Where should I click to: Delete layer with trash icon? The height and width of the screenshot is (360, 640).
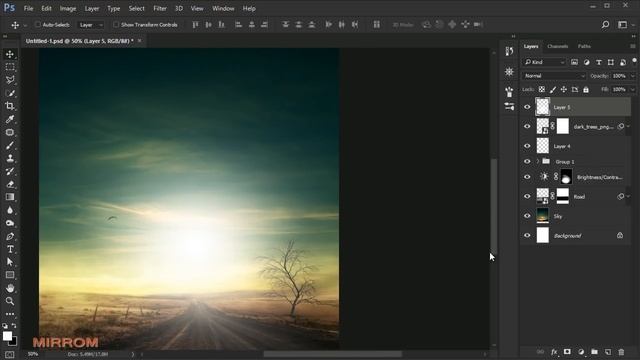(621, 352)
